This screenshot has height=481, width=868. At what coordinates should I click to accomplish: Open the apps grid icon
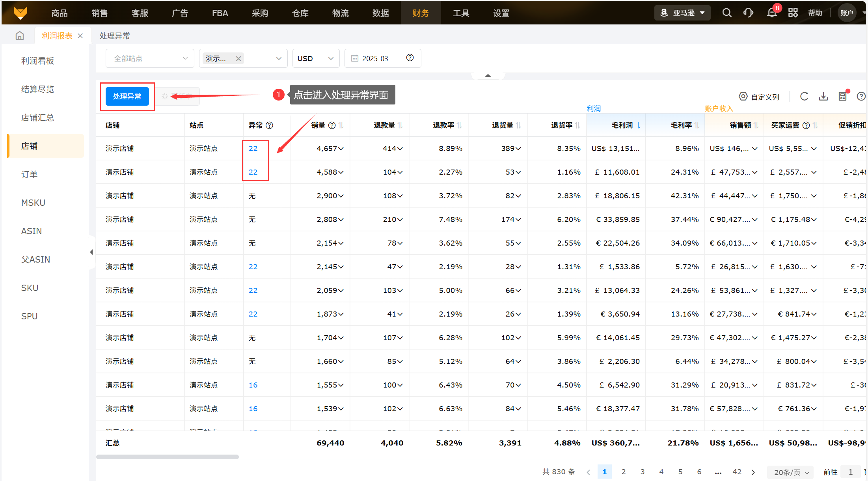(793, 13)
